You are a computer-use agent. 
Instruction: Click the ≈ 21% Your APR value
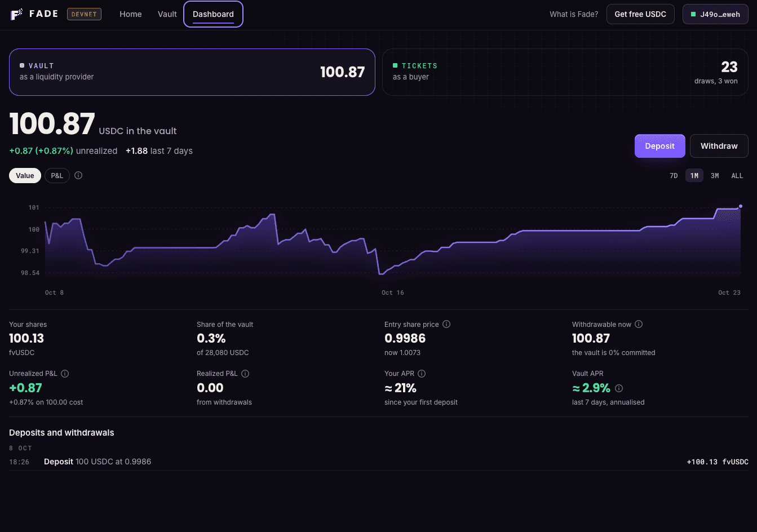pos(401,388)
